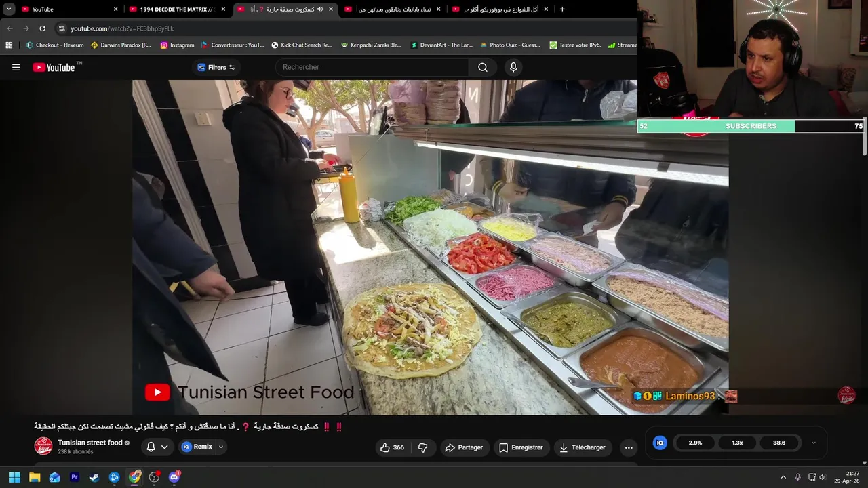Click the video title text below player

189,426
